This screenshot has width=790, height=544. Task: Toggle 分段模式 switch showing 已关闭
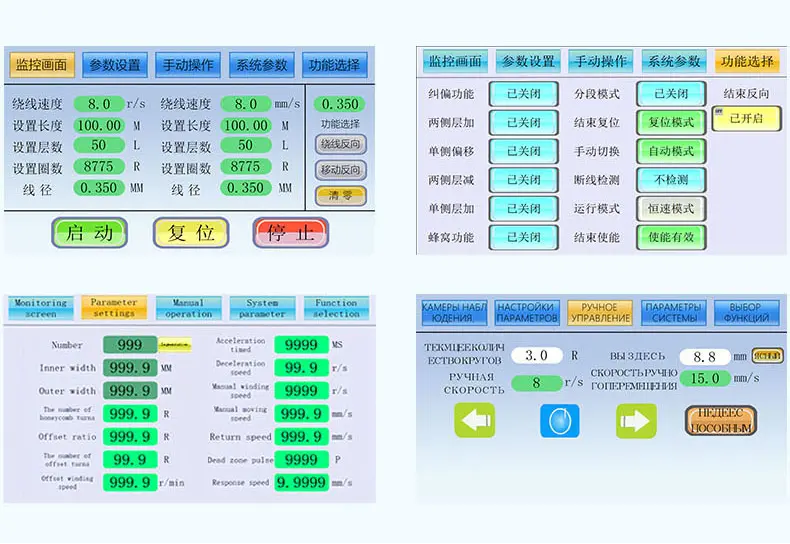pos(671,94)
